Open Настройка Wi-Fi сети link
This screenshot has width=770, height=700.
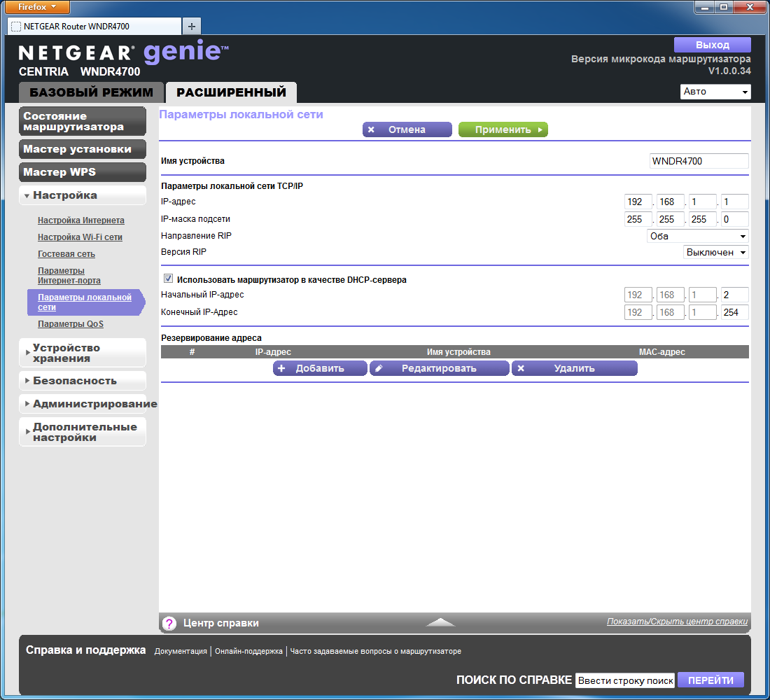pyautogui.click(x=80, y=237)
